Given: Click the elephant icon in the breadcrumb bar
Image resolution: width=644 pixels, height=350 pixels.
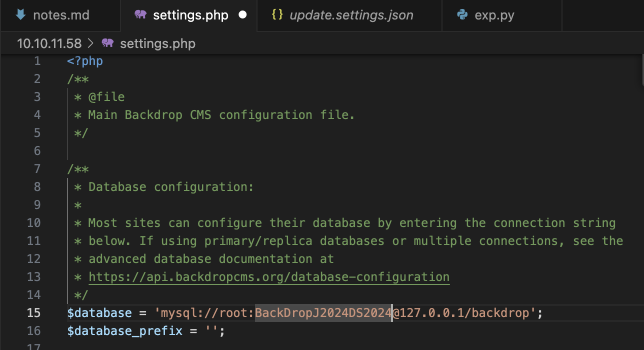Looking at the screenshot, I should pos(107,43).
